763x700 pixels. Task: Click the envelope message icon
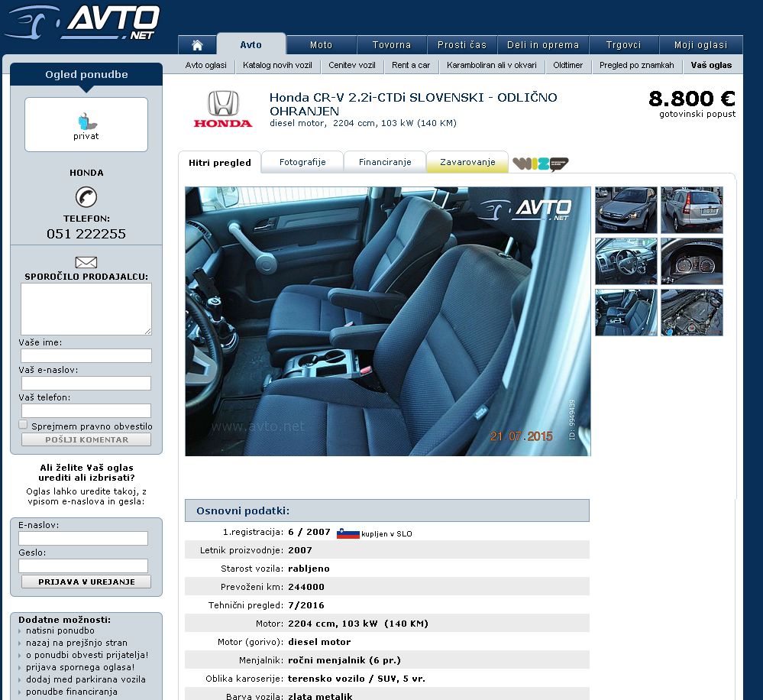click(x=86, y=262)
